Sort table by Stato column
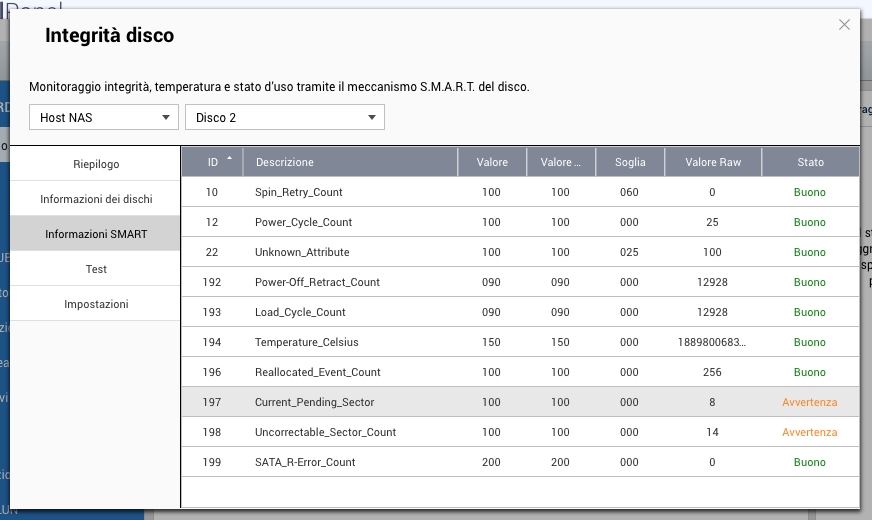Screen dimensions: 872x520 810,162
